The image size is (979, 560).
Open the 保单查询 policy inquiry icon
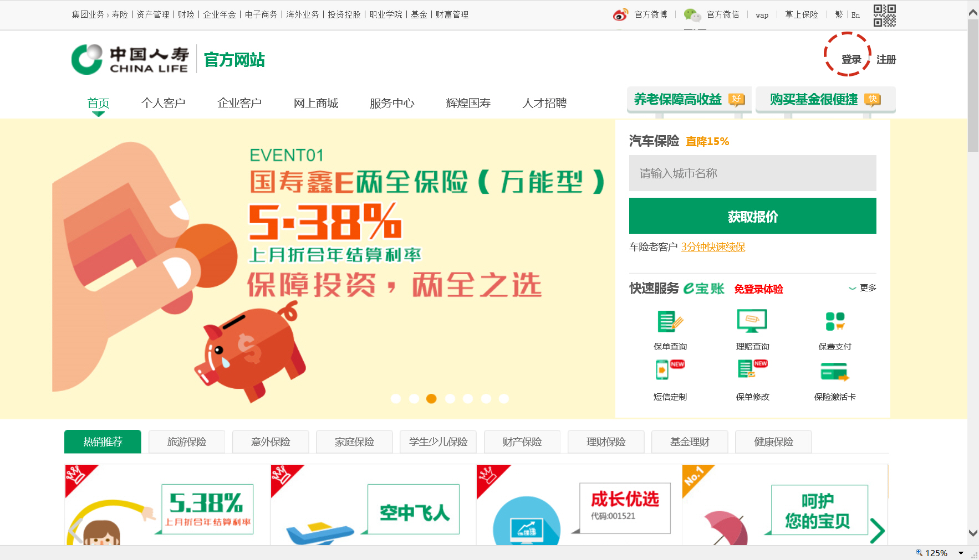(670, 321)
